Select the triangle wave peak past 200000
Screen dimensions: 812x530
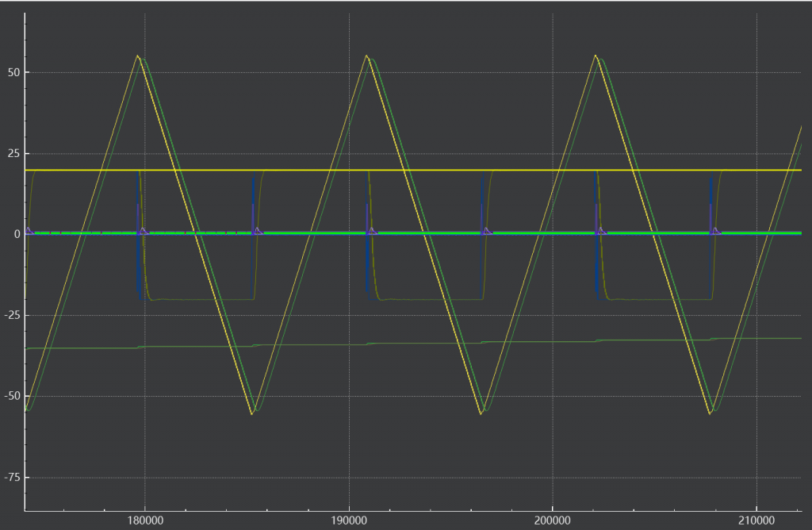[x=596, y=56]
